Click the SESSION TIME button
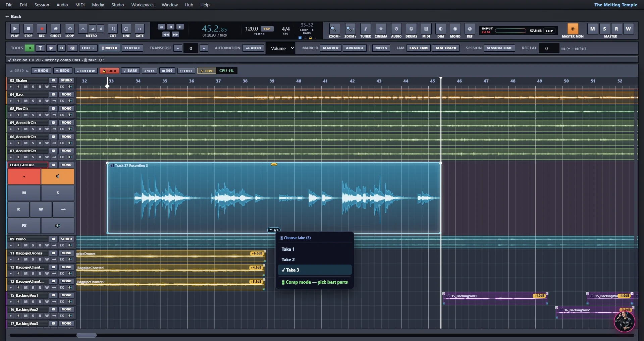The height and width of the screenshot is (341, 644). click(499, 48)
